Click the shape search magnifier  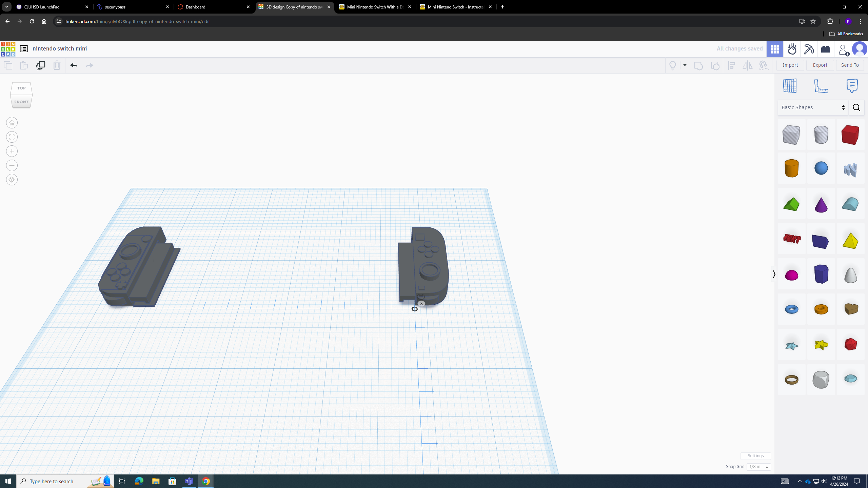pyautogui.click(x=856, y=107)
